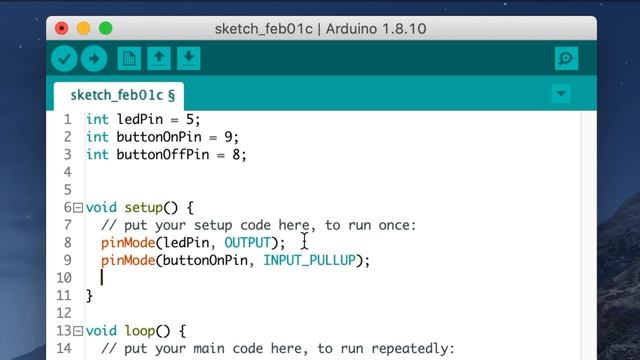Click the green zoom window button

[x=106, y=29]
